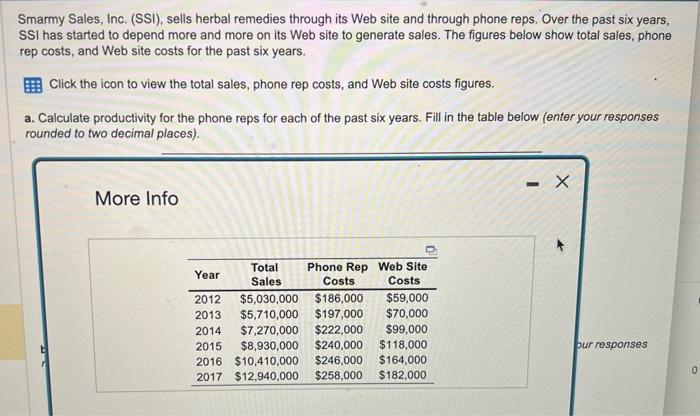Click the Phone Rep Costs column header
Viewport: 700px width, 416px height.
pyautogui.click(x=338, y=274)
